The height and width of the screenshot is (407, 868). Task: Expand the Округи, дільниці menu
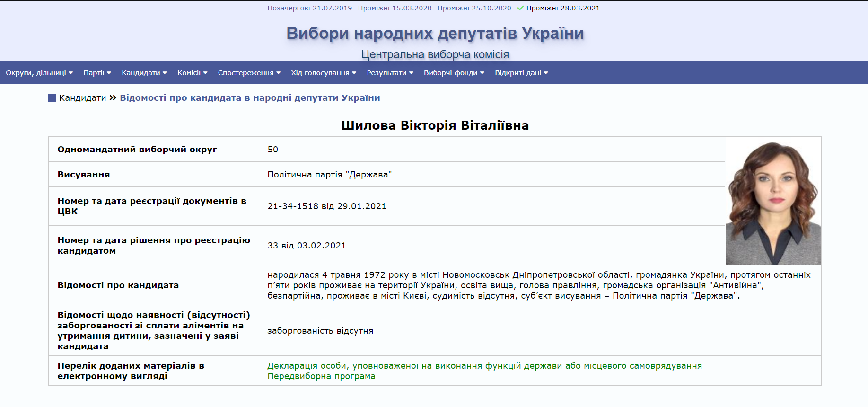(x=39, y=73)
